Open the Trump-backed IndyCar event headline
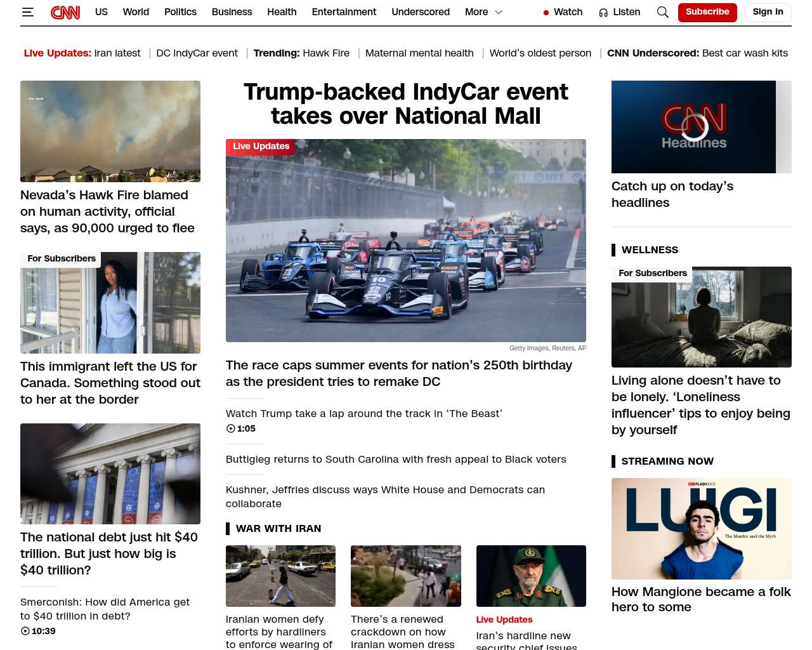 406,104
